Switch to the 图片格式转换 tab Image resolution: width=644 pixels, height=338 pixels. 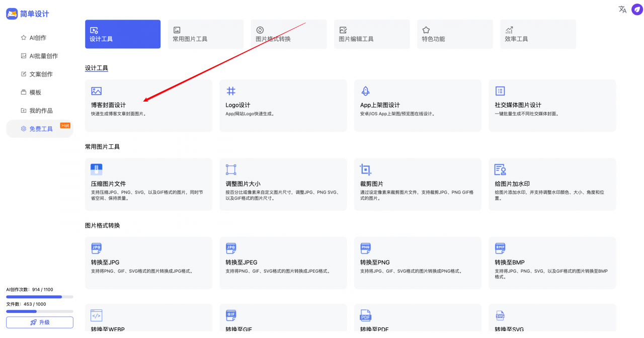(289, 34)
